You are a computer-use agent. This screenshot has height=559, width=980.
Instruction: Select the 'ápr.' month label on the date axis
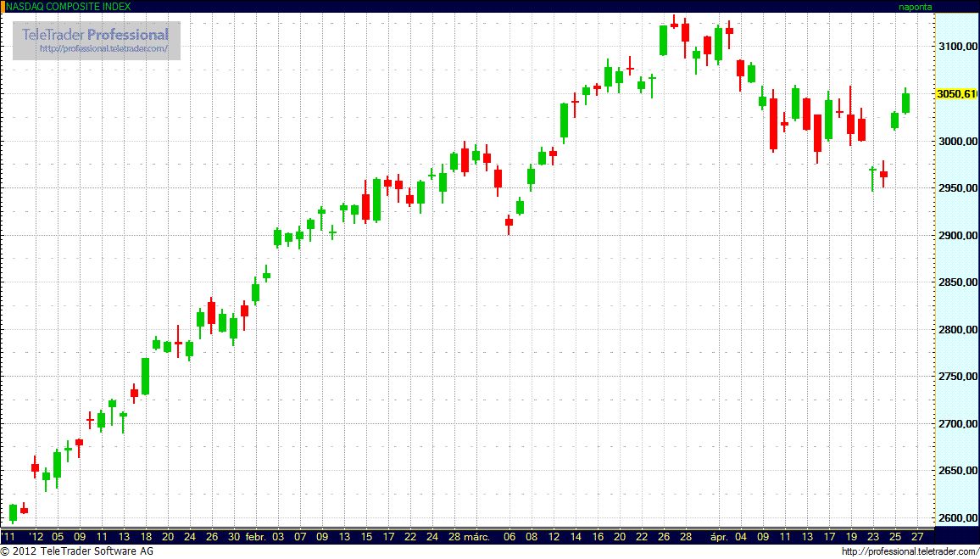click(x=720, y=536)
